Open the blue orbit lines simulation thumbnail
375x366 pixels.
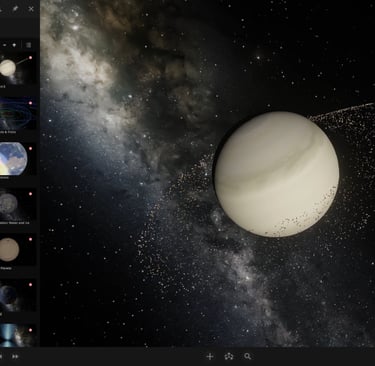pos(18,114)
